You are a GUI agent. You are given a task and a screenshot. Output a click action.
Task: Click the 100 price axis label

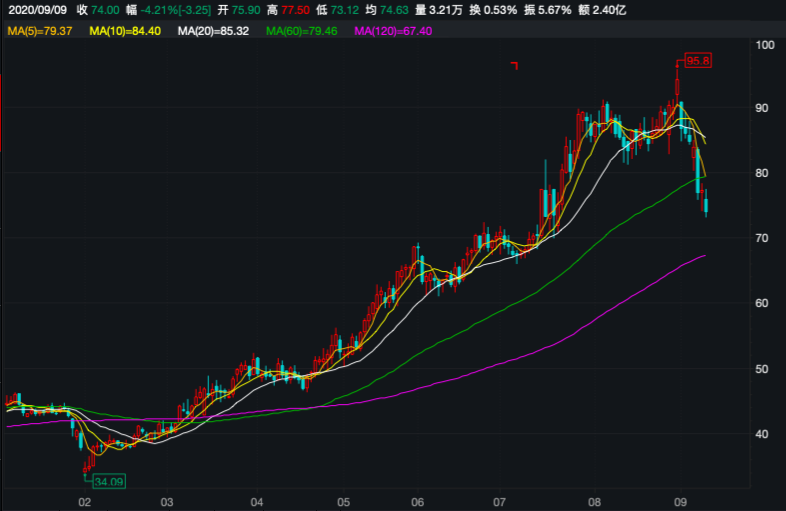click(x=765, y=46)
